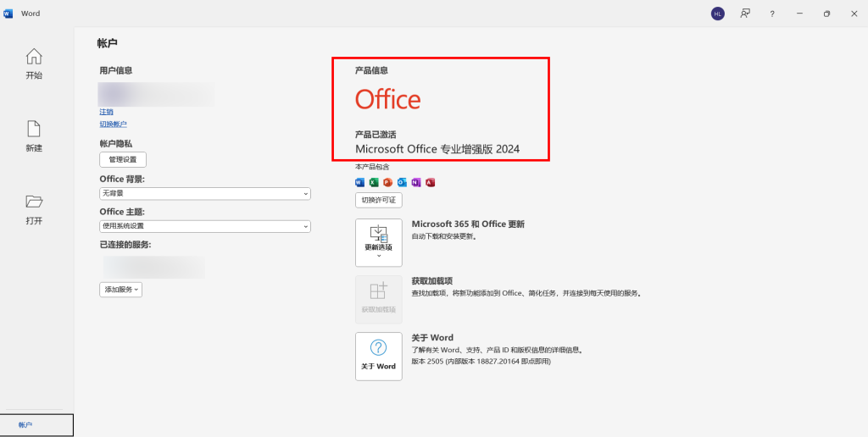Click the Outlook app icon
The height and width of the screenshot is (437, 868).
402,183
